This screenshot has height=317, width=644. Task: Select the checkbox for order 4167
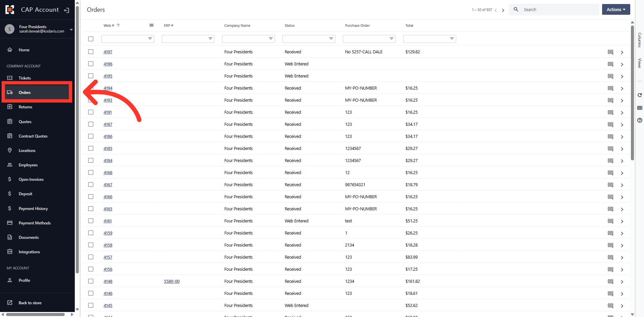tap(91, 184)
